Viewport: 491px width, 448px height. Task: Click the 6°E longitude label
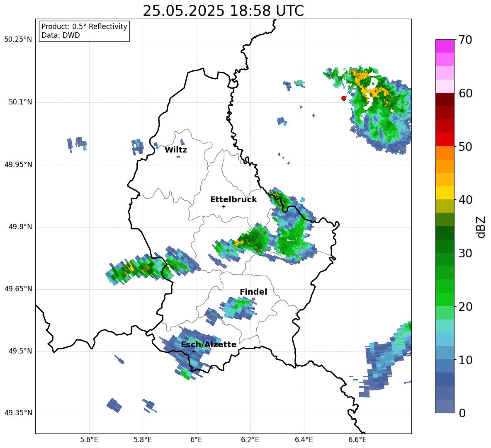pos(196,440)
